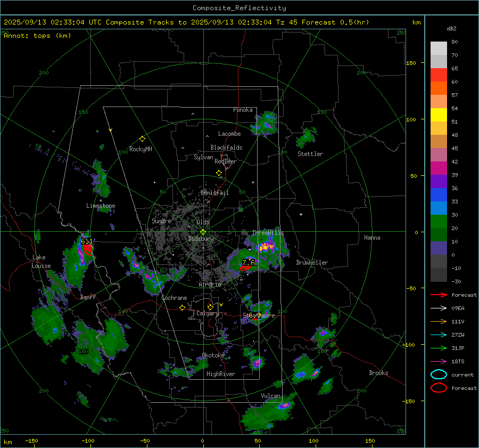Click the Calgary city label
The image size is (479, 448).
[x=208, y=313]
